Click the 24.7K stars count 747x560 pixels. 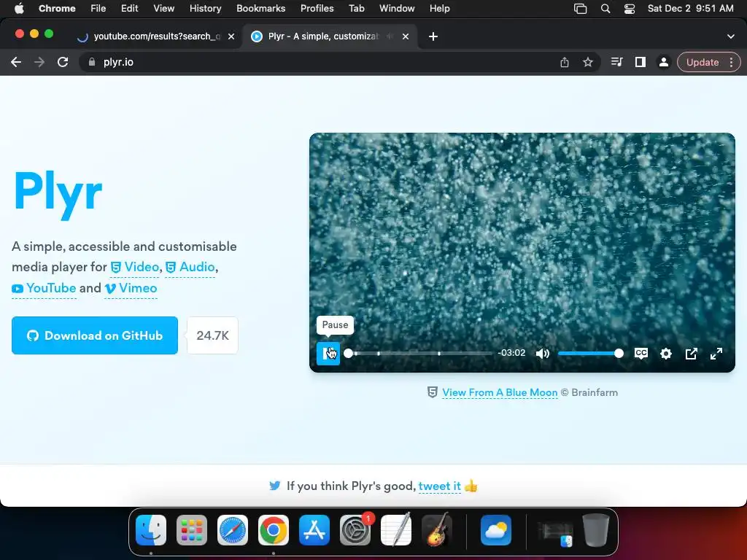point(212,335)
